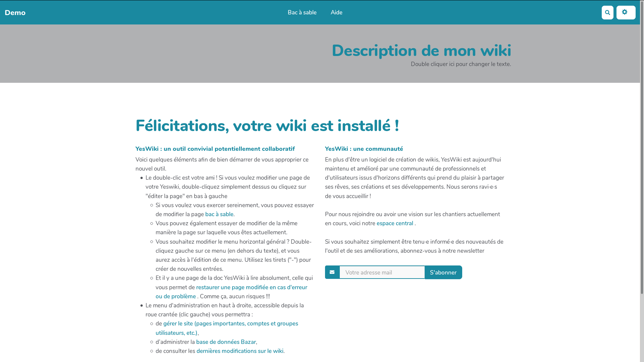Image resolution: width=644 pixels, height=362 pixels.
Task: Click base de données Bazar link
Action: coord(226,342)
